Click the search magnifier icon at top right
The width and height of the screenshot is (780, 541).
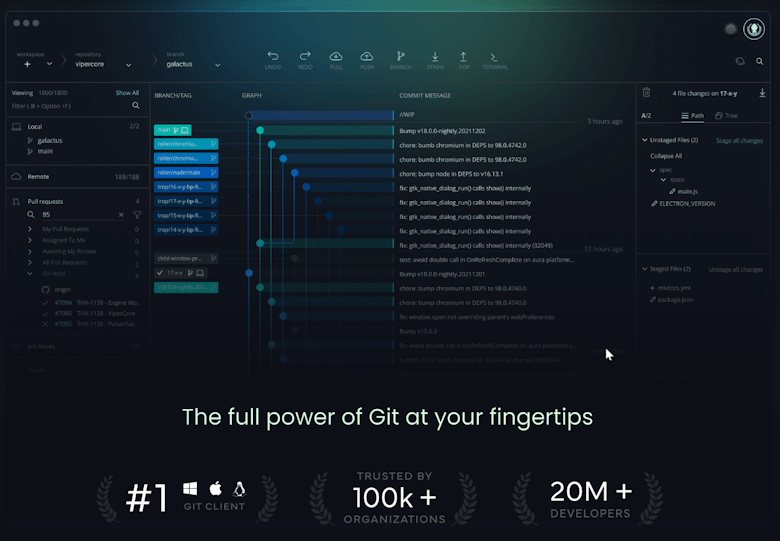[x=760, y=61]
